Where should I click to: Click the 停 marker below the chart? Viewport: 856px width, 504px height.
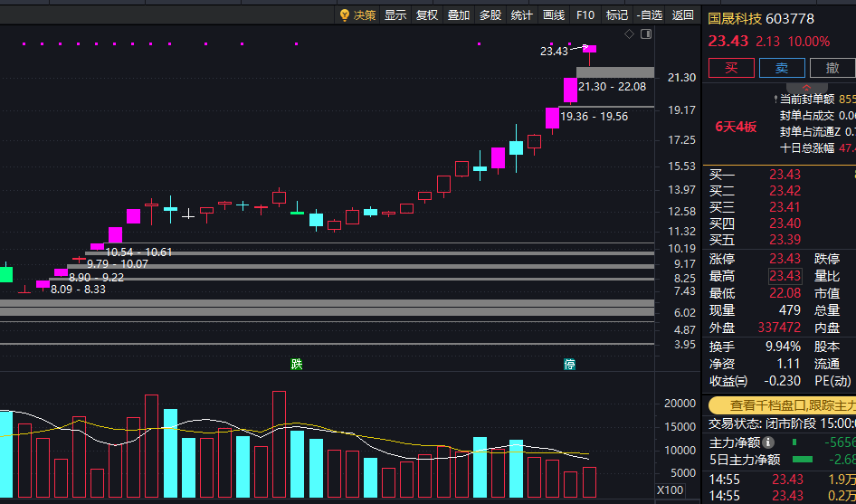pyautogui.click(x=569, y=365)
